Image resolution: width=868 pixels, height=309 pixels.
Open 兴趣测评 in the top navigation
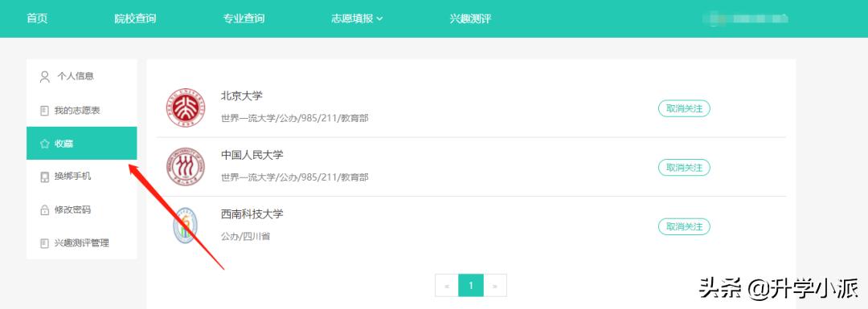[470, 18]
